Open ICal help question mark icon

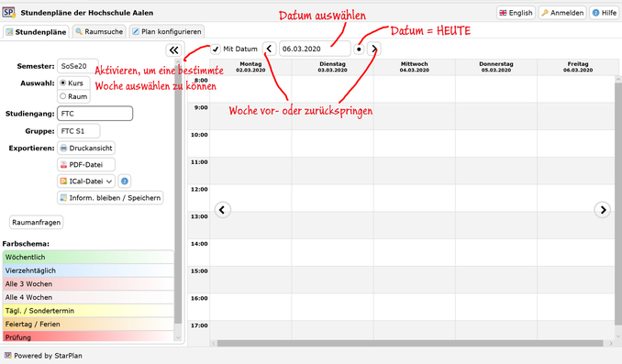click(125, 182)
